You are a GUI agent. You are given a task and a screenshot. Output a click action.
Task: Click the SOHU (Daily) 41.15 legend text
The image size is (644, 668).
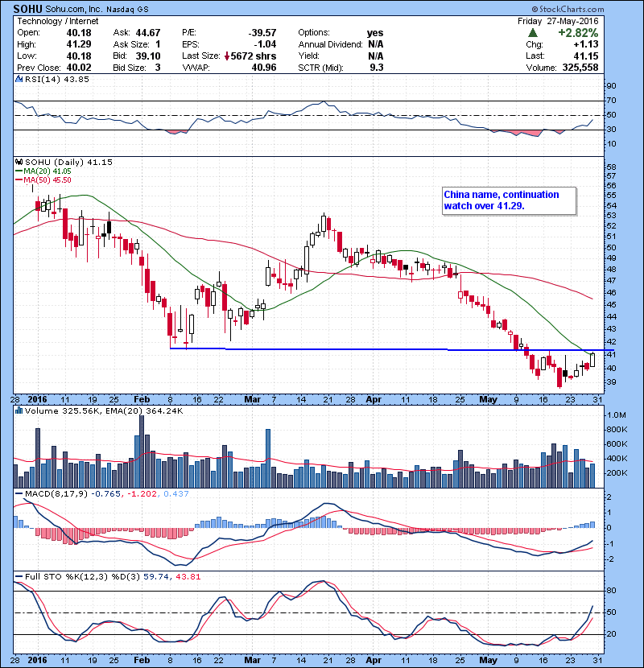point(68,162)
